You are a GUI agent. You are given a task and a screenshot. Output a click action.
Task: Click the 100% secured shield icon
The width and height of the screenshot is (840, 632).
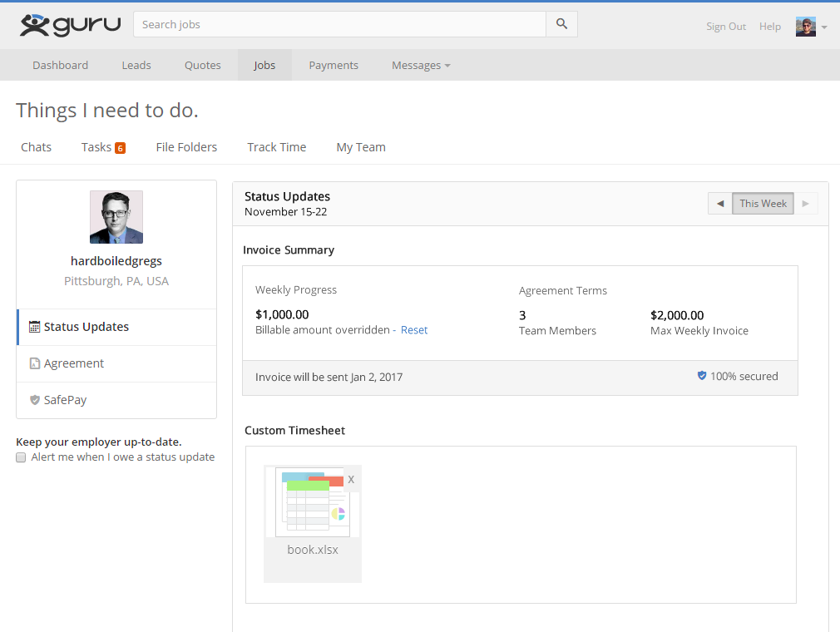click(x=702, y=376)
